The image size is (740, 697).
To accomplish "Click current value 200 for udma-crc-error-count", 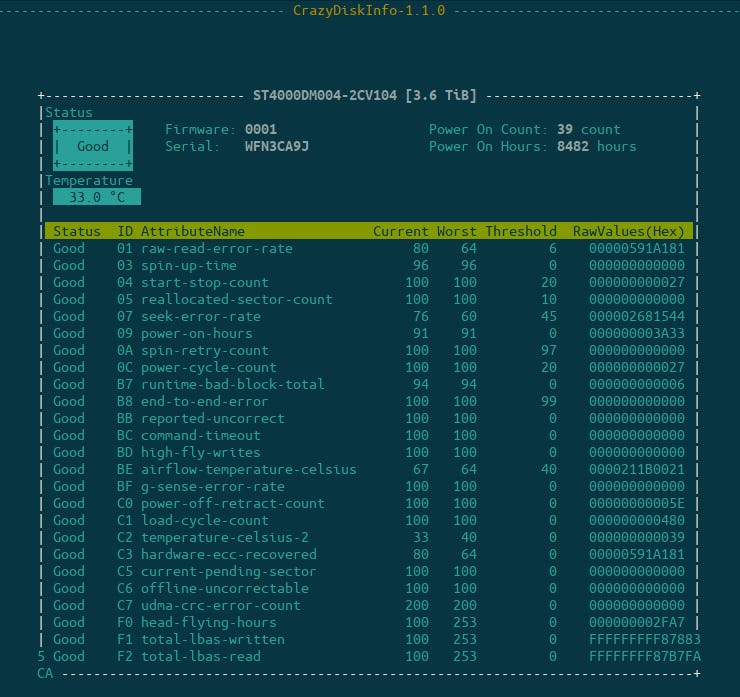I will point(417,605).
